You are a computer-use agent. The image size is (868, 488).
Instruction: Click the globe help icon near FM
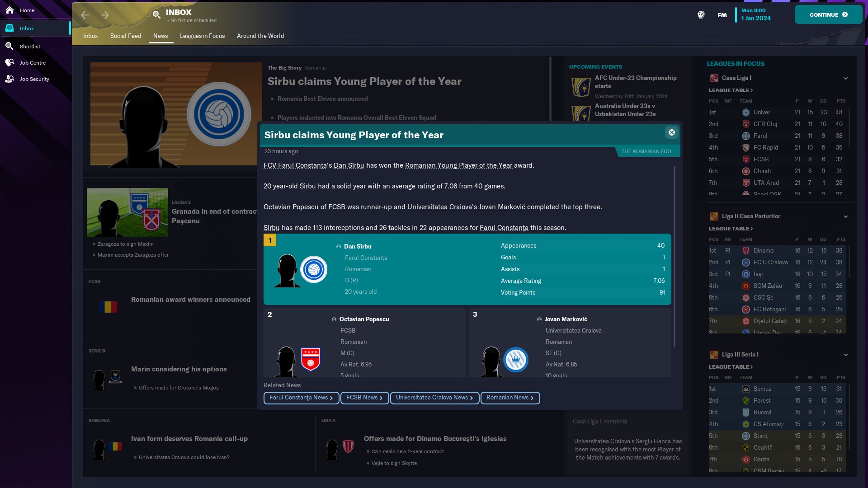[701, 15]
